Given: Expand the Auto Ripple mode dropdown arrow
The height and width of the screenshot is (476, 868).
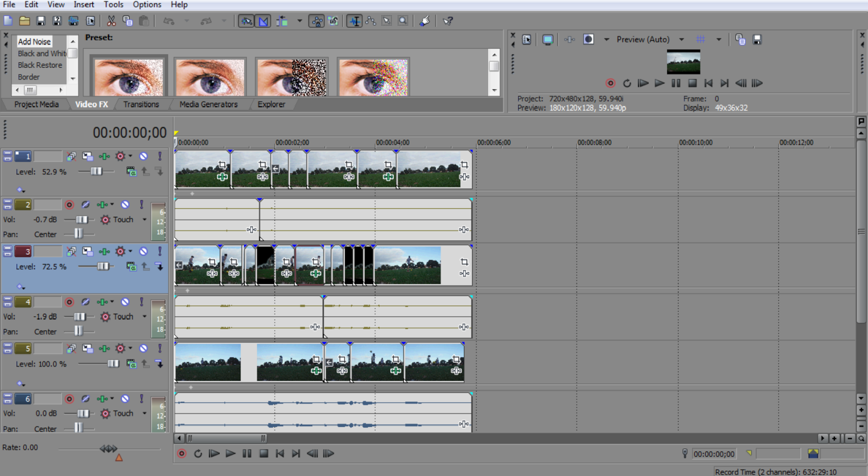Looking at the screenshot, I should pyautogui.click(x=299, y=21).
